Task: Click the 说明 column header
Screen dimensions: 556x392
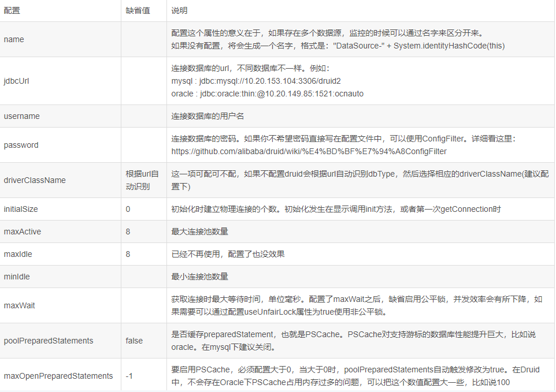Action: click(179, 11)
